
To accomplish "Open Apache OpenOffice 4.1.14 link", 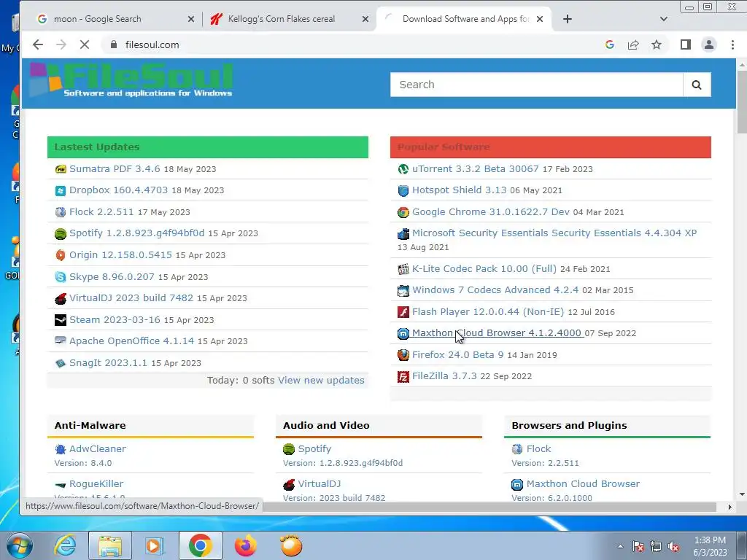I will click(131, 341).
